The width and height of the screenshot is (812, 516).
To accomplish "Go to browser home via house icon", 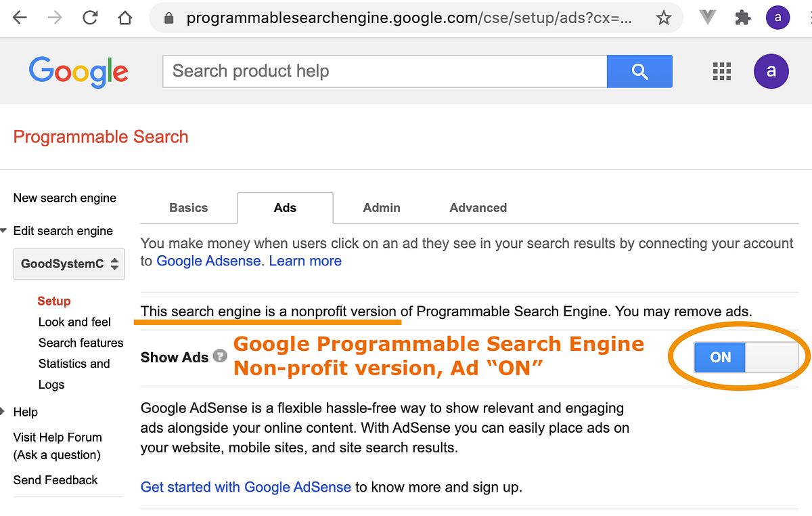I will pos(125,18).
